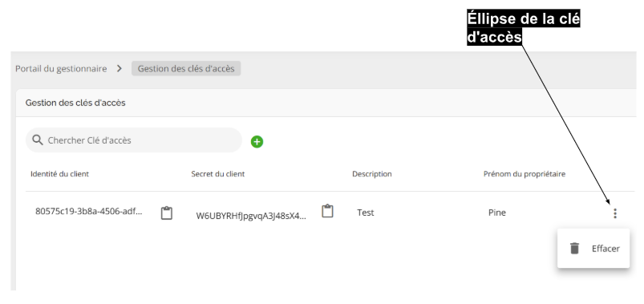Select Effacer in the popup menu
Image resolution: width=644 pixels, height=304 pixels.
pos(593,248)
